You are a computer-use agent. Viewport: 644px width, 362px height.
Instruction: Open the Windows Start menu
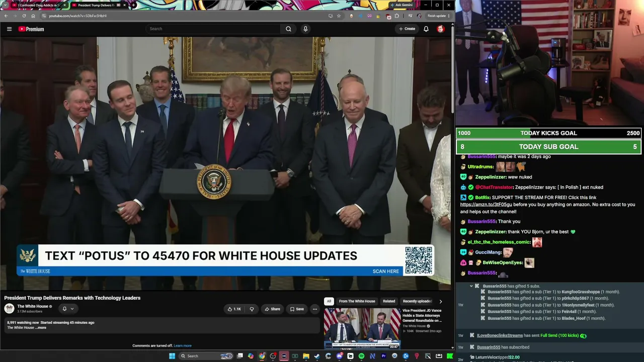[172, 356]
